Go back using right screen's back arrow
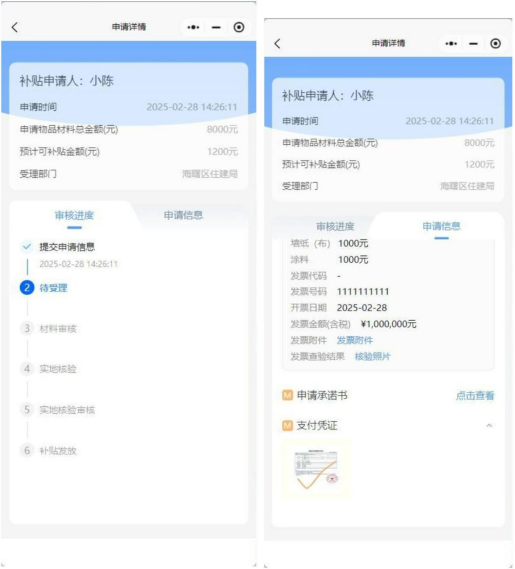515x569 pixels. coord(277,44)
